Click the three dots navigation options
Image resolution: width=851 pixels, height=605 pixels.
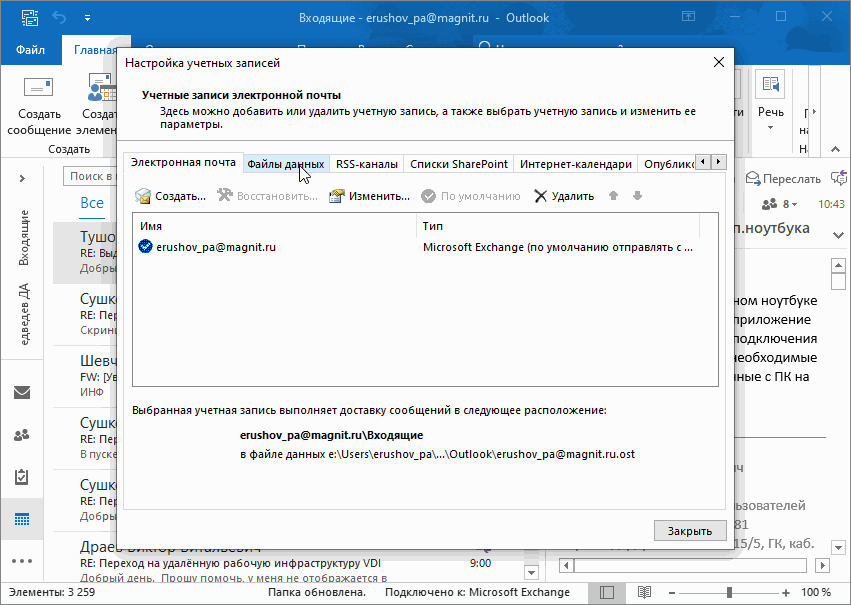tap(22, 561)
